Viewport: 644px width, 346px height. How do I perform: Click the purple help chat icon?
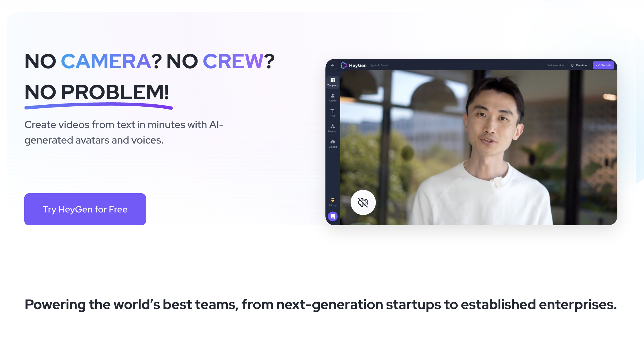[x=333, y=216]
